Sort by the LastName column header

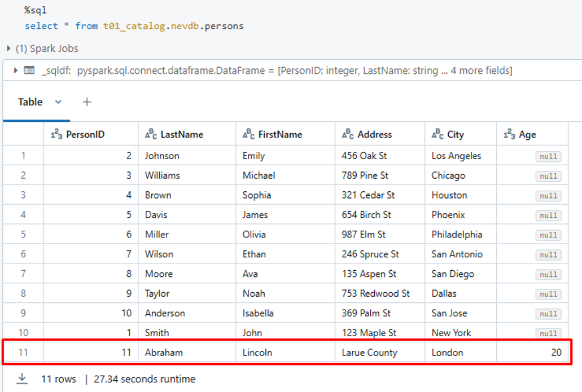(182, 134)
